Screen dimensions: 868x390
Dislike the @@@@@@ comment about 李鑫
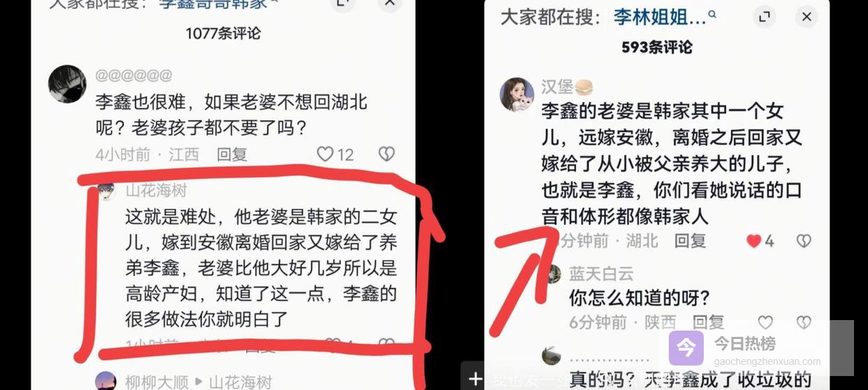tap(386, 154)
